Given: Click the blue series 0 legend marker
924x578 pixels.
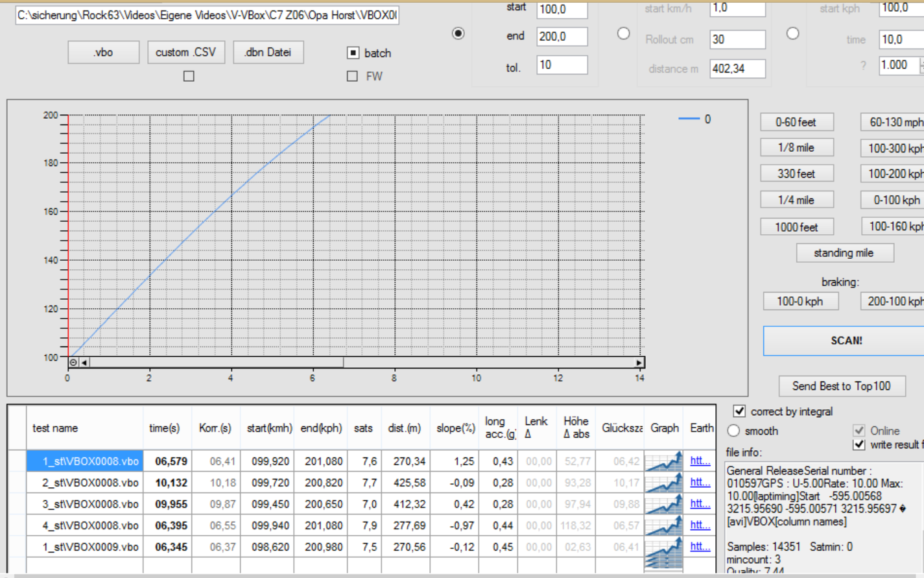Looking at the screenshot, I should [x=689, y=119].
